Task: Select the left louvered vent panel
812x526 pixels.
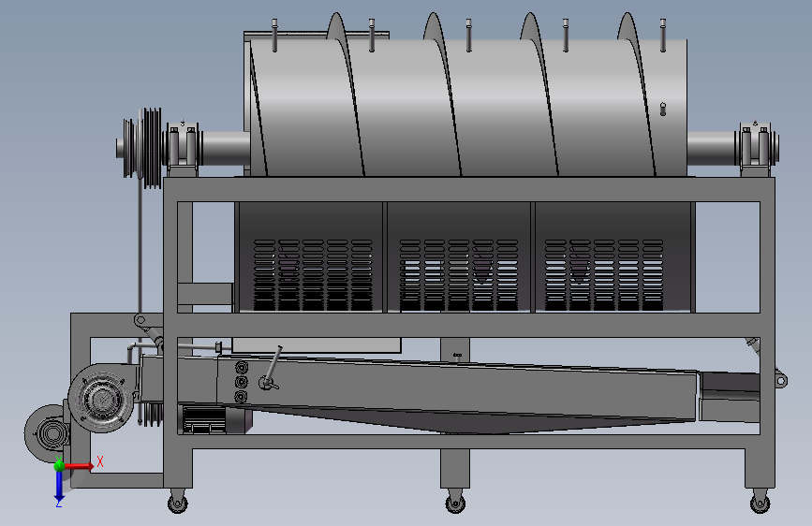Action: point(313,275)
